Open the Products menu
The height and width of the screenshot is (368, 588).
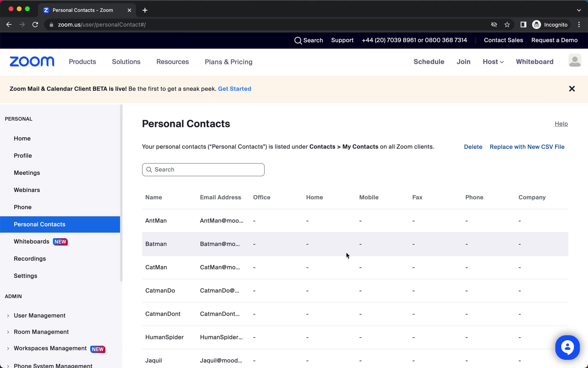point(82,62)
